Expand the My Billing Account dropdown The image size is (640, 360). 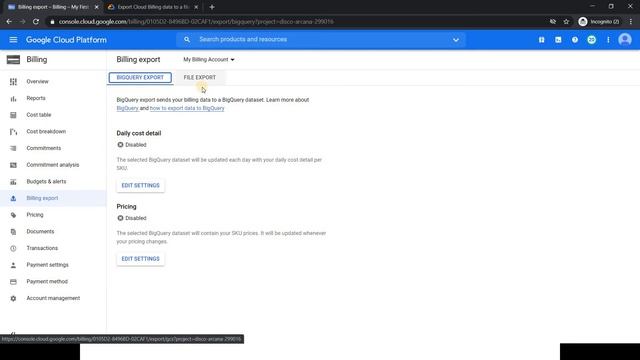209,60
